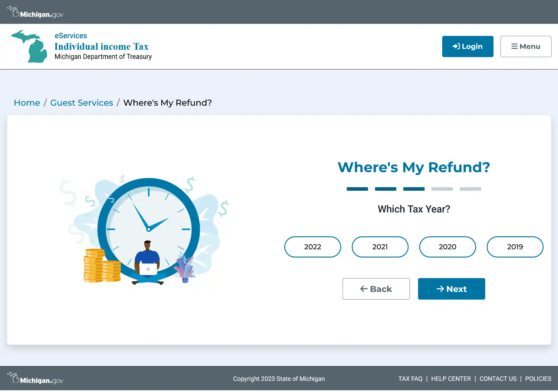Click the clock and coins illustration
This screenshot has height=392, width=558.
pos(144,230)
